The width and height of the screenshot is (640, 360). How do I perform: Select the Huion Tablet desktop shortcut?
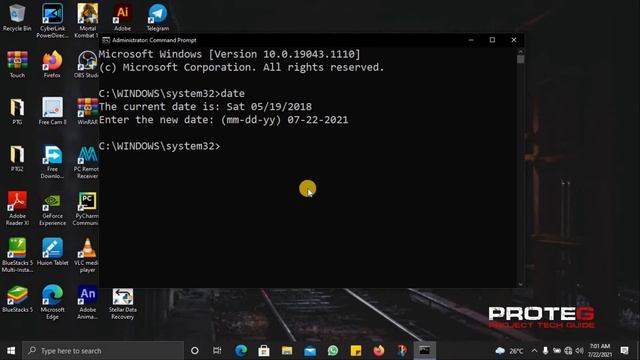point(52,252)
